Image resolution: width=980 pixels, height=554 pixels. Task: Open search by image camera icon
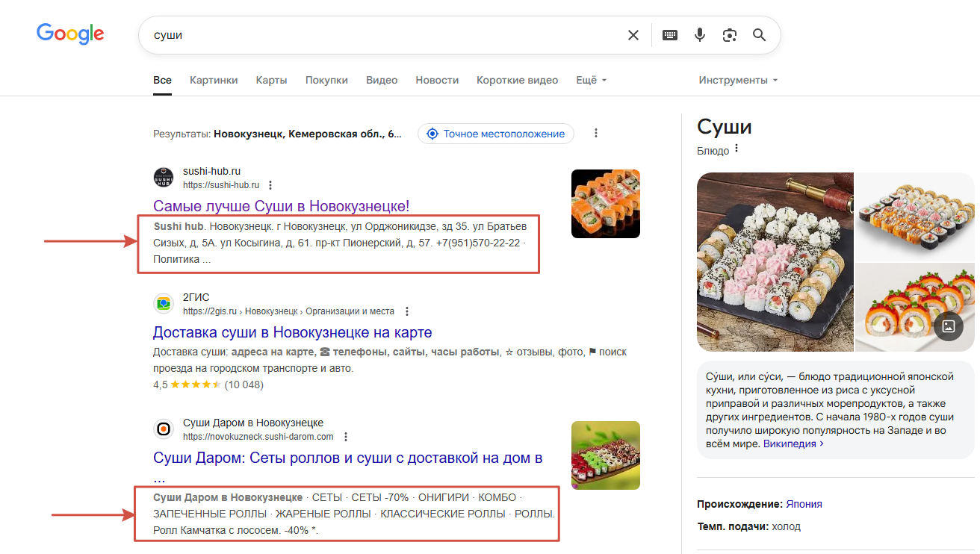pos(729,35)
